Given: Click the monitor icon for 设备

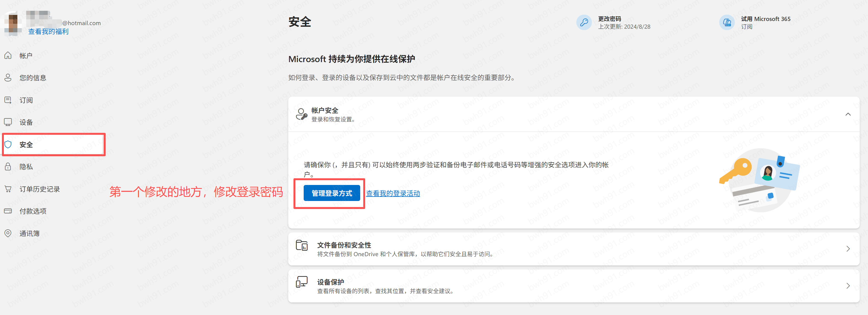Looking at the screenshot, I should [8, 122].
